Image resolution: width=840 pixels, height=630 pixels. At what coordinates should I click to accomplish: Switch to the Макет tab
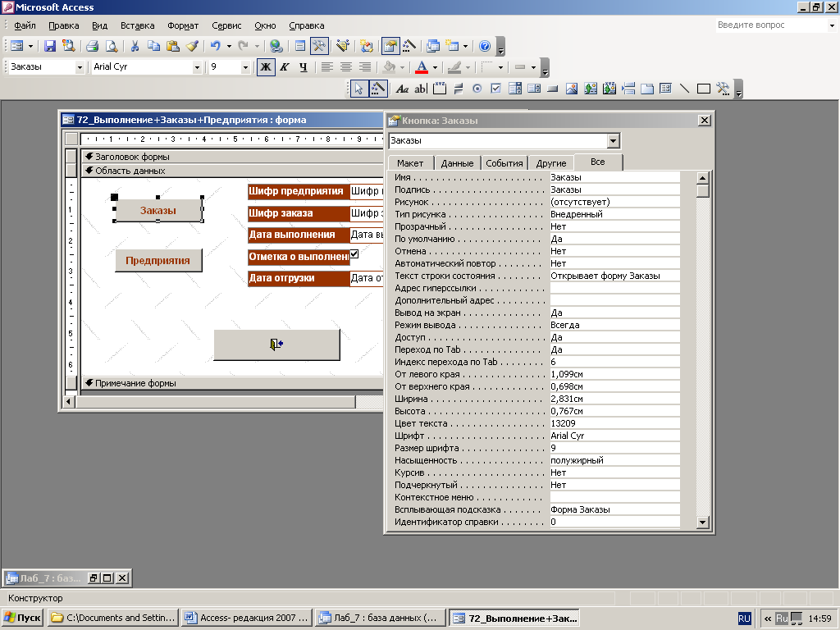(x=410, y=163)
